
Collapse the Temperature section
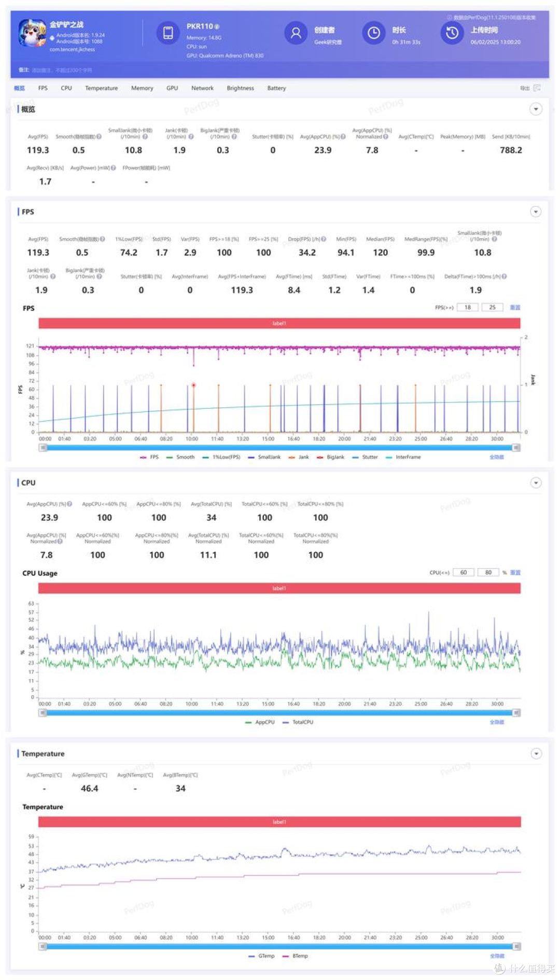[536, 754]
